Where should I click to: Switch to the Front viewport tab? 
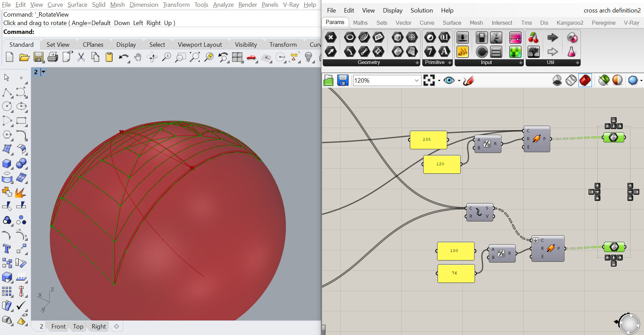pyautogui.click(x=59, y=327)
